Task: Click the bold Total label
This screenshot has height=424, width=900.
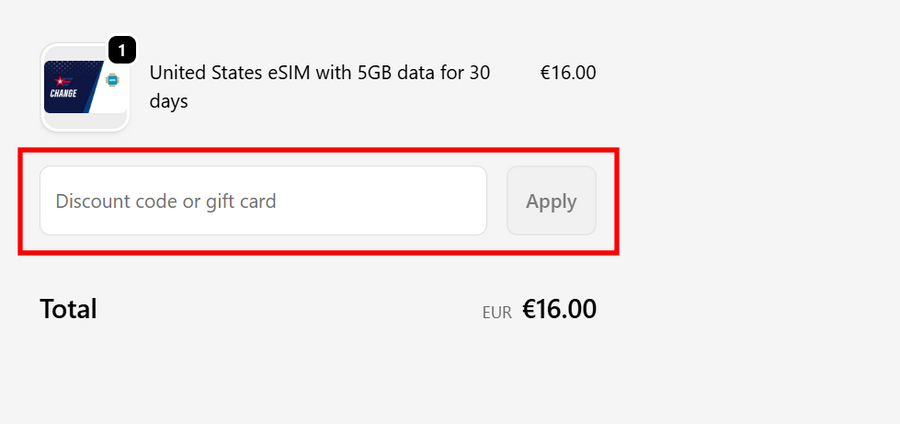Action: click(x=68, y=309)
